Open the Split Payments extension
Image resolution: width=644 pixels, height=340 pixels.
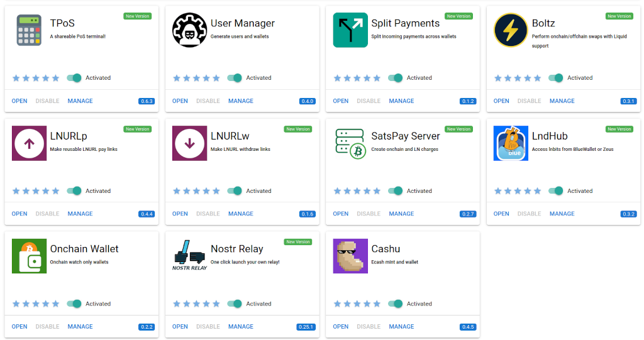click(340, 101)
